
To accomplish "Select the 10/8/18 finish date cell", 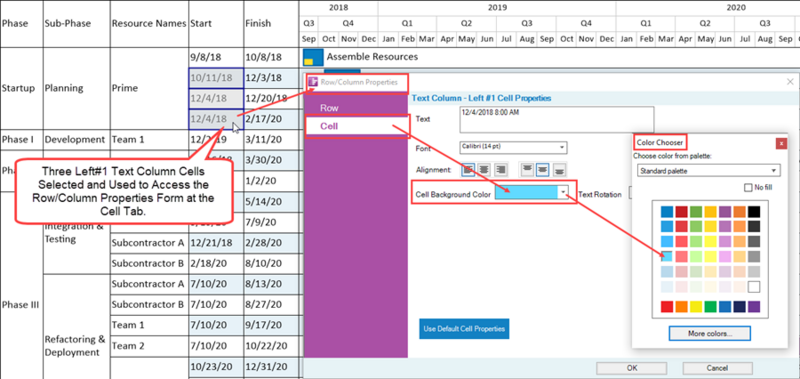I will click(271, 58).
